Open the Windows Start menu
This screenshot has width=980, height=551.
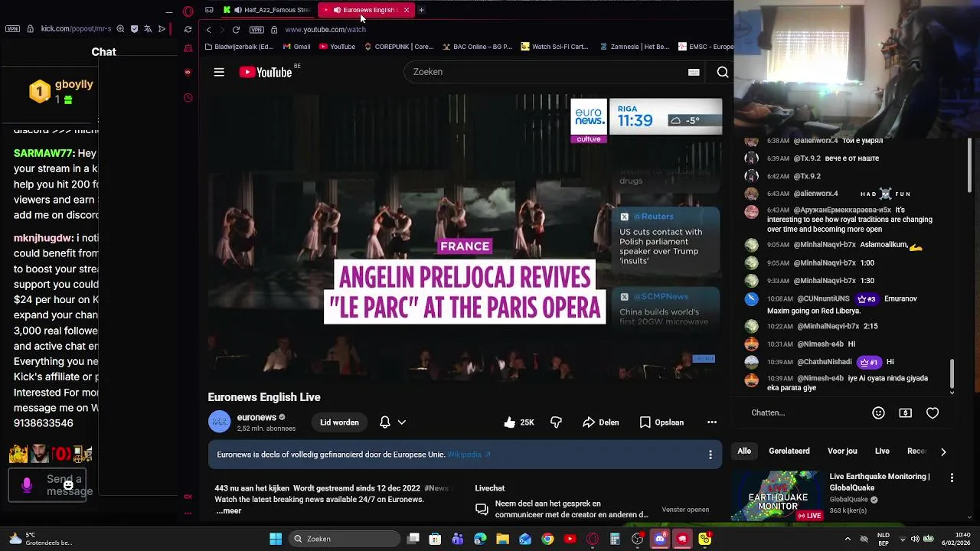tap(276, 539)
